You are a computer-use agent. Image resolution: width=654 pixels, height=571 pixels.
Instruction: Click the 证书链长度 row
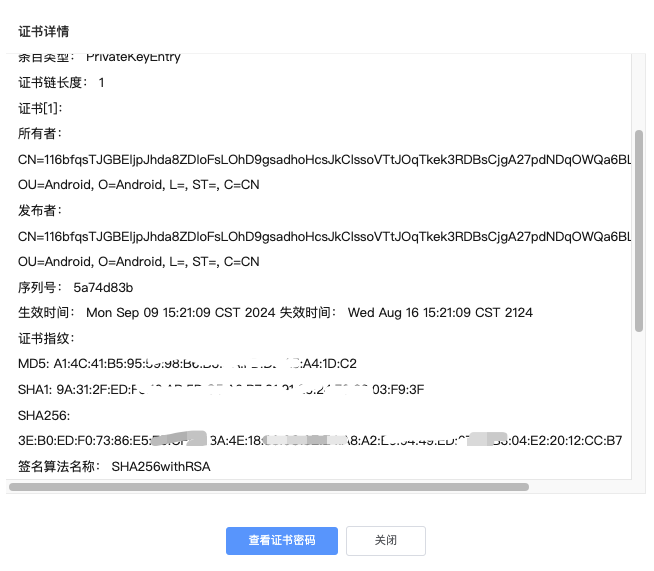pos(61,83)
